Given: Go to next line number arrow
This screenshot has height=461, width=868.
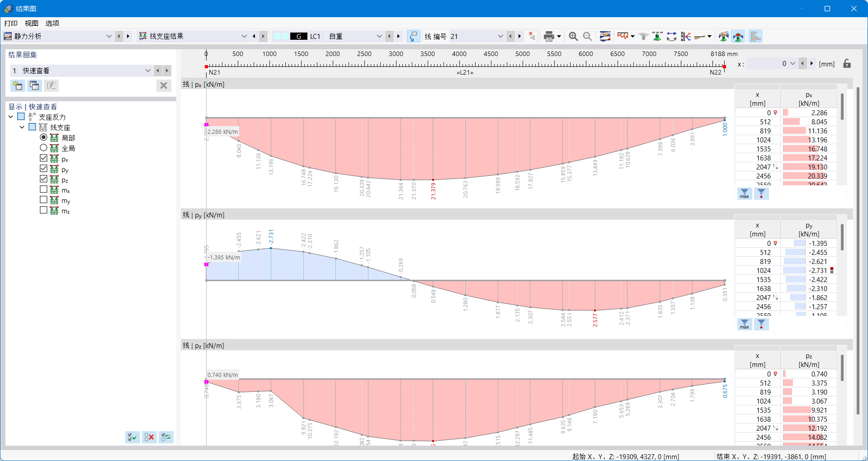Looking at the screenshot, I should [519, 37].
